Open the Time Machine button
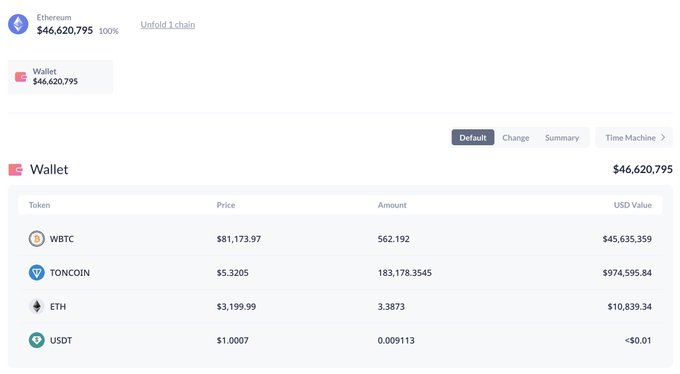Image resolution: width=680 pixels, height=374 pixels. click(634, 138)
